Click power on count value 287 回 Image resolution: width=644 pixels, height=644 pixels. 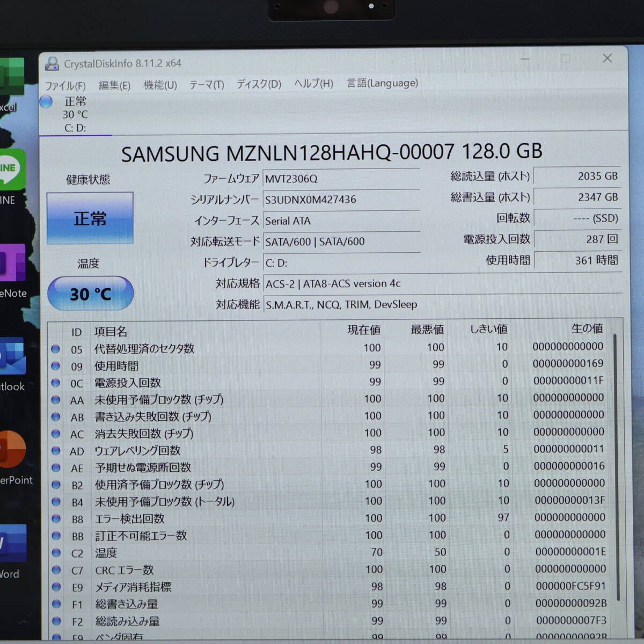[577, 239]
